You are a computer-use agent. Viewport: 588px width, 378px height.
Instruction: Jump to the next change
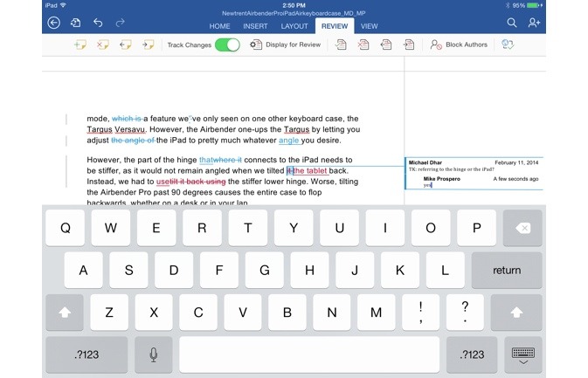409,45
